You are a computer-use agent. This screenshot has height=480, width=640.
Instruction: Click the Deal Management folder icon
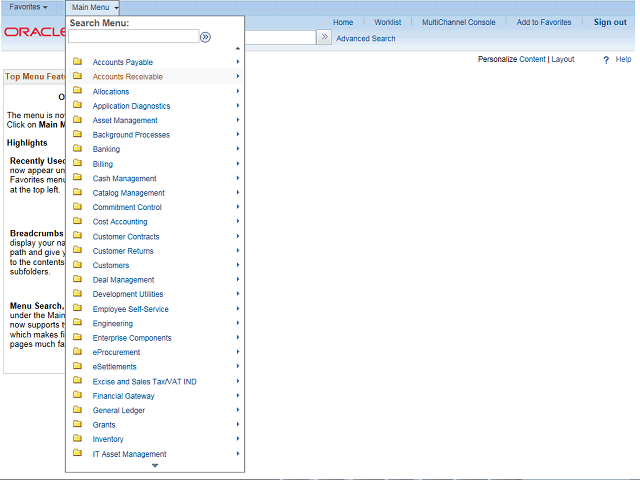77,279
